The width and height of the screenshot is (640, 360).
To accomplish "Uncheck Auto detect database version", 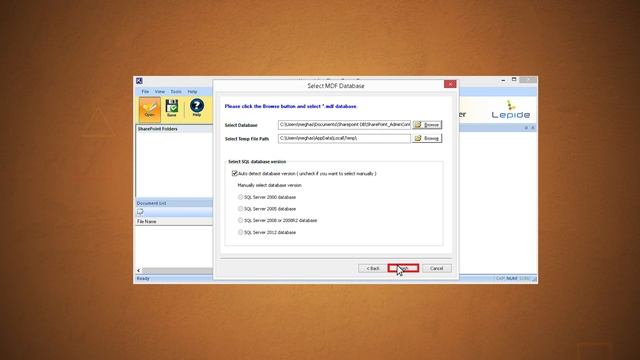I will [235, 173].
